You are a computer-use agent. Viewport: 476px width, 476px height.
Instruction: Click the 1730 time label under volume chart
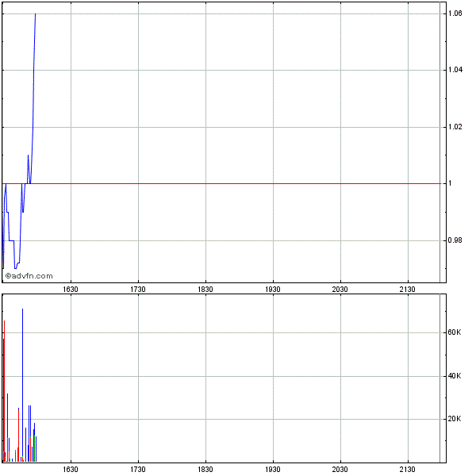coord(138,470)
